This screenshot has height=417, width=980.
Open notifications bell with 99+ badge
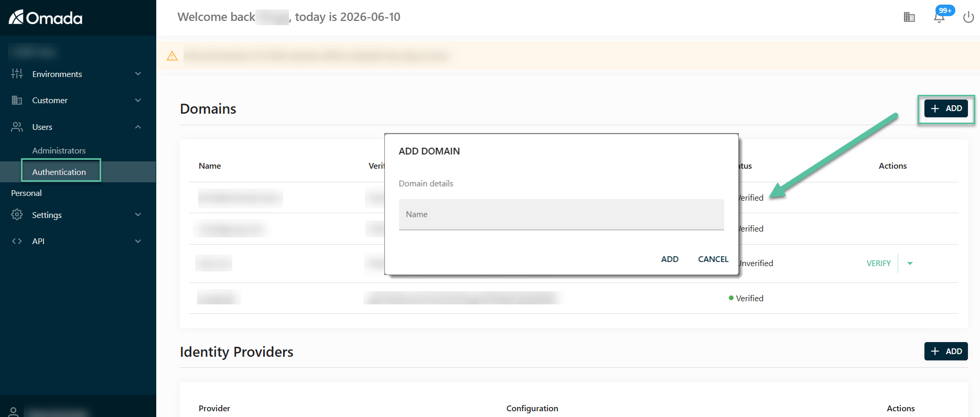[940, 16]
